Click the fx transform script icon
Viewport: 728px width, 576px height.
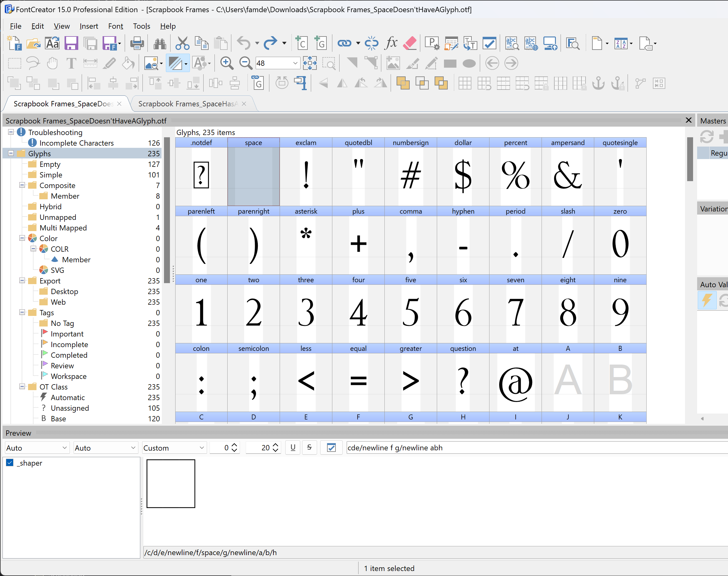click(391, 43)
